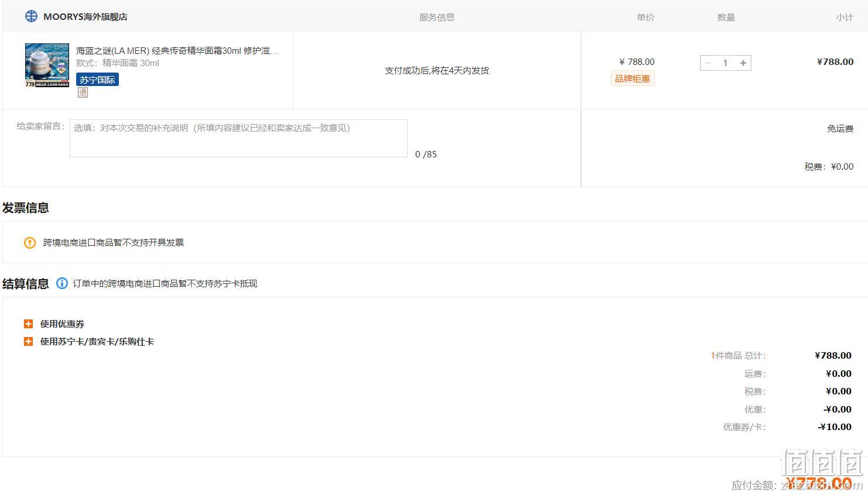Click the 税费: ¥0.00 text in order row
This screenshot has width=868, height=495.
click(x=829, y=167)
